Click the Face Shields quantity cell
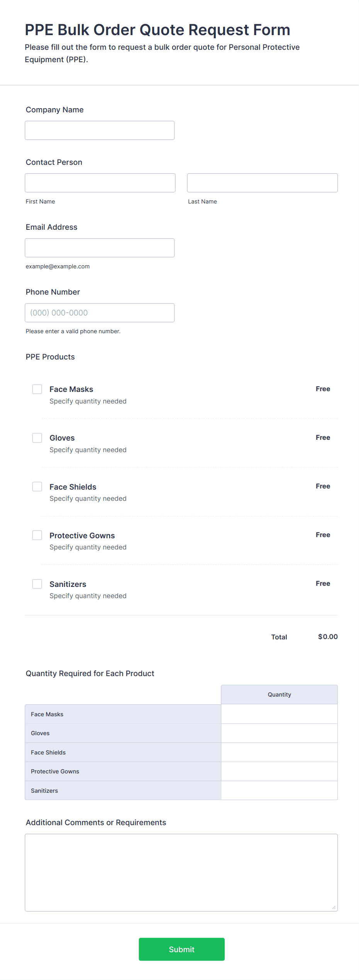 tap(279, 752)
